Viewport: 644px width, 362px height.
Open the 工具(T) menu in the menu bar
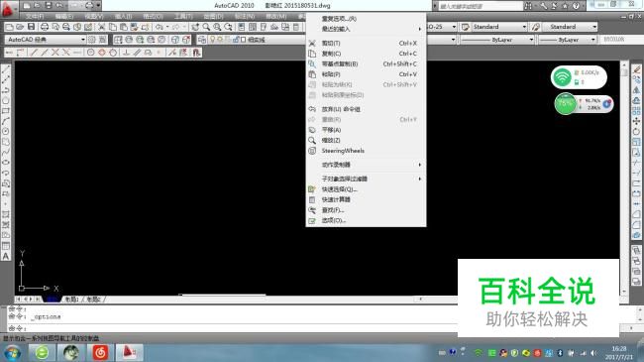click(x=183, y=16)
